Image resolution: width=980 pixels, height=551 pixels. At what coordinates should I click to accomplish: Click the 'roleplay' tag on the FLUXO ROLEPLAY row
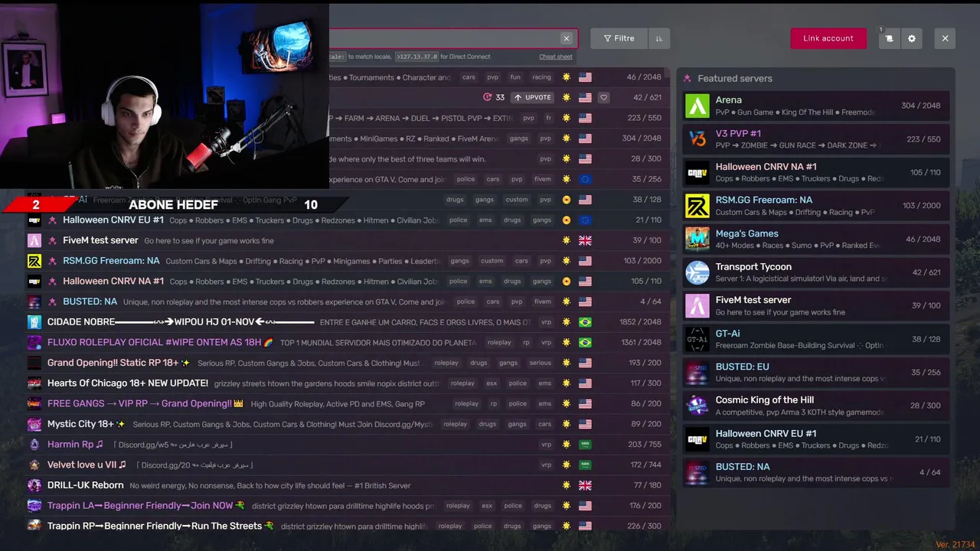(x=499, y=342)
